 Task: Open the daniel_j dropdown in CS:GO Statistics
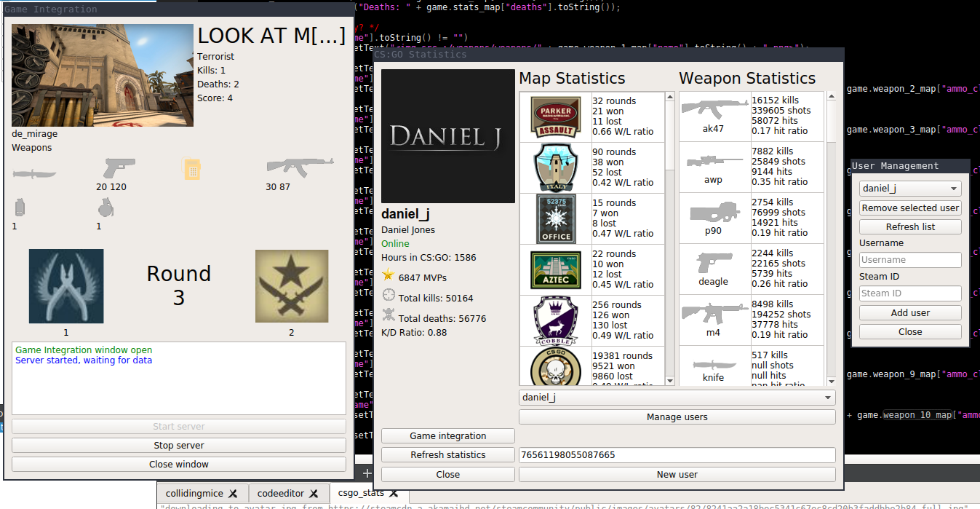(677, 398)
